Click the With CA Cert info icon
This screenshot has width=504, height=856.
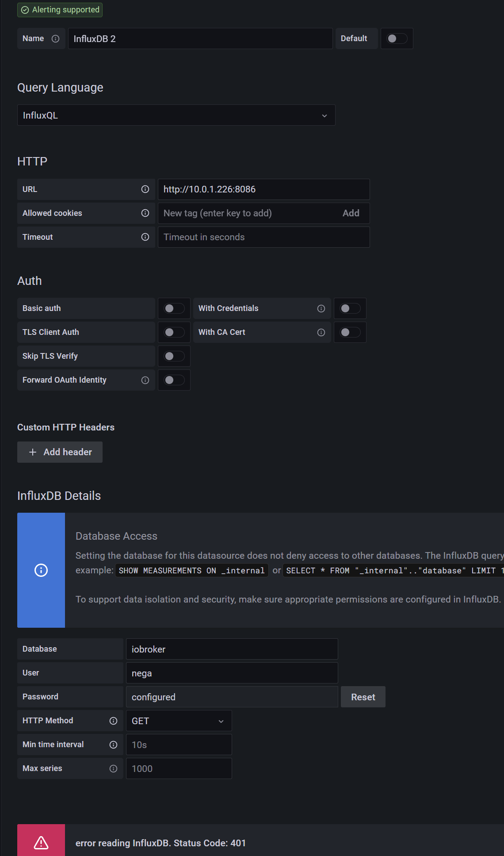coord(321,332)
